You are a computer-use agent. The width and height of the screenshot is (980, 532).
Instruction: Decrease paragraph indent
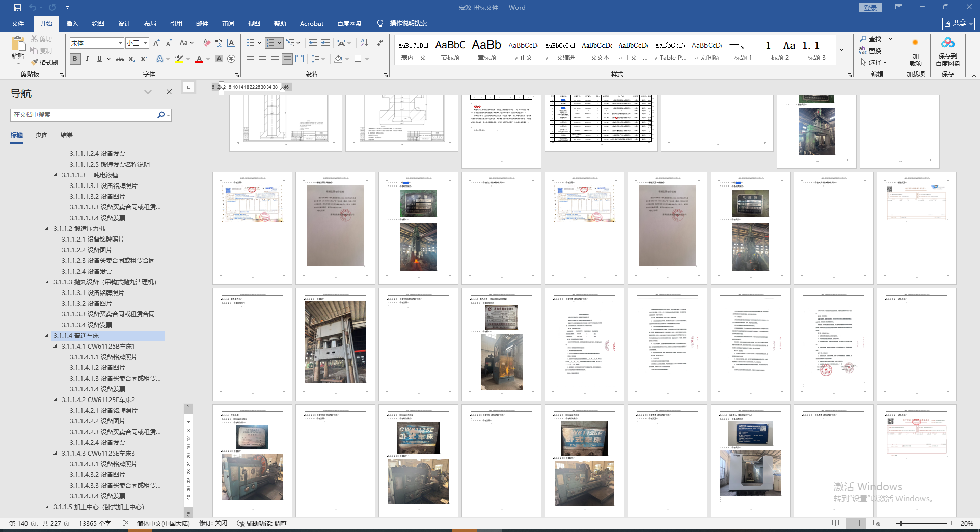pyautogui.click(x=313, y=43)
